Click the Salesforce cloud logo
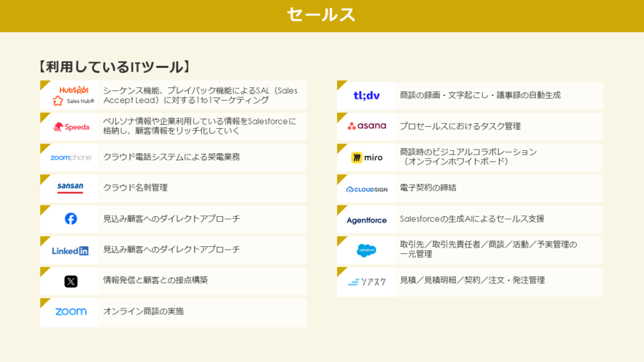 tap(367, 250)
